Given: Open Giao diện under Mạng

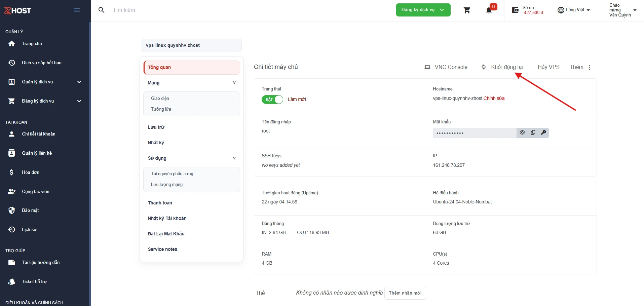Looking at the screenshot, I should [160, 98].
